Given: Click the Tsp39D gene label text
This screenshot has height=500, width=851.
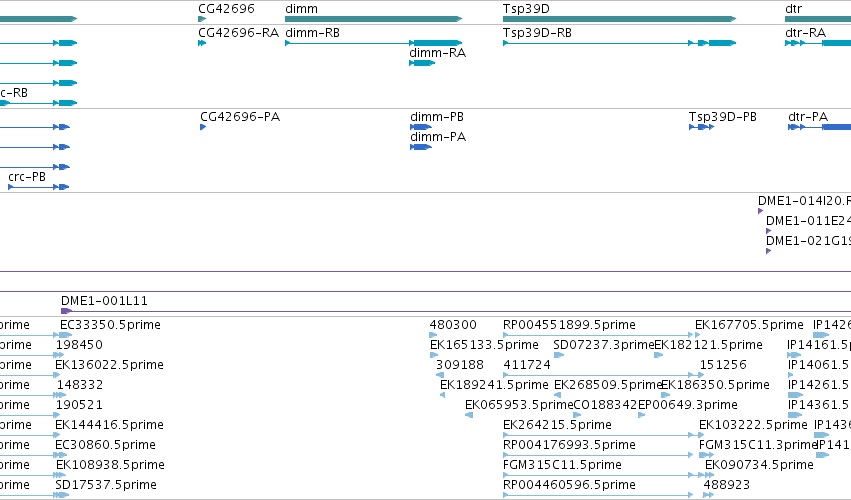Looking at the screenshot, I should [526, 9].
